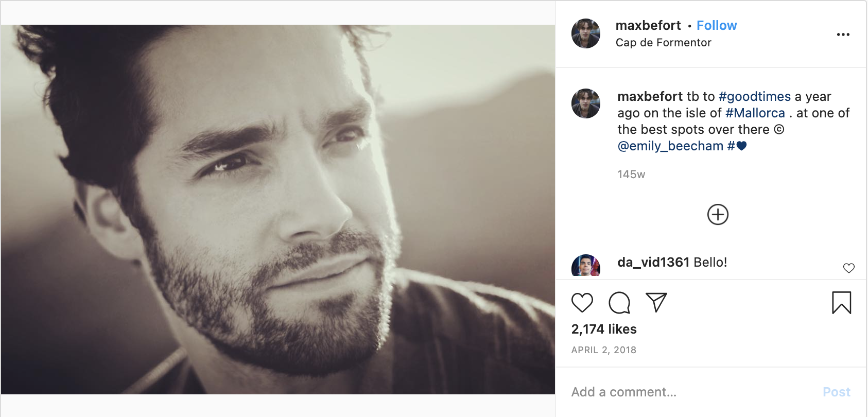Open the #Mallorca hashtag
Viewport: 868px width, 417px height.
coord(755,113)
